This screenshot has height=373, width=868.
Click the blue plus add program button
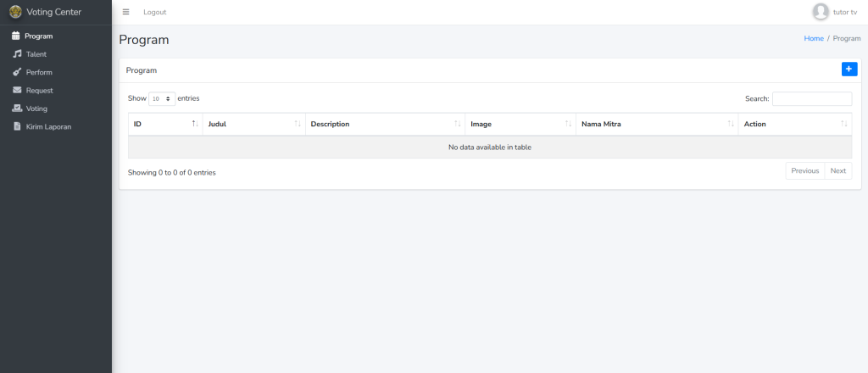pyautogui.click(x=849, y=70)
